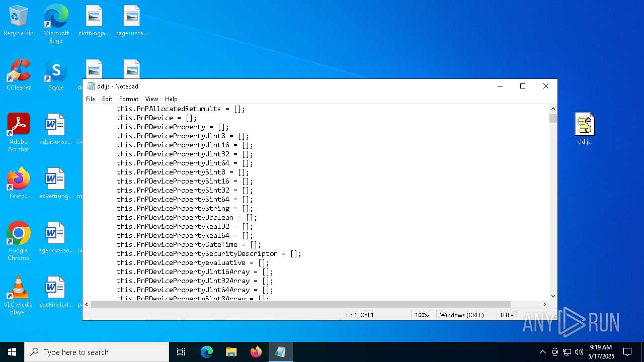Click the PnPDevicePropertyUint64Array line
The height and width of the screenshot is (362, 644).
(195, 290)
